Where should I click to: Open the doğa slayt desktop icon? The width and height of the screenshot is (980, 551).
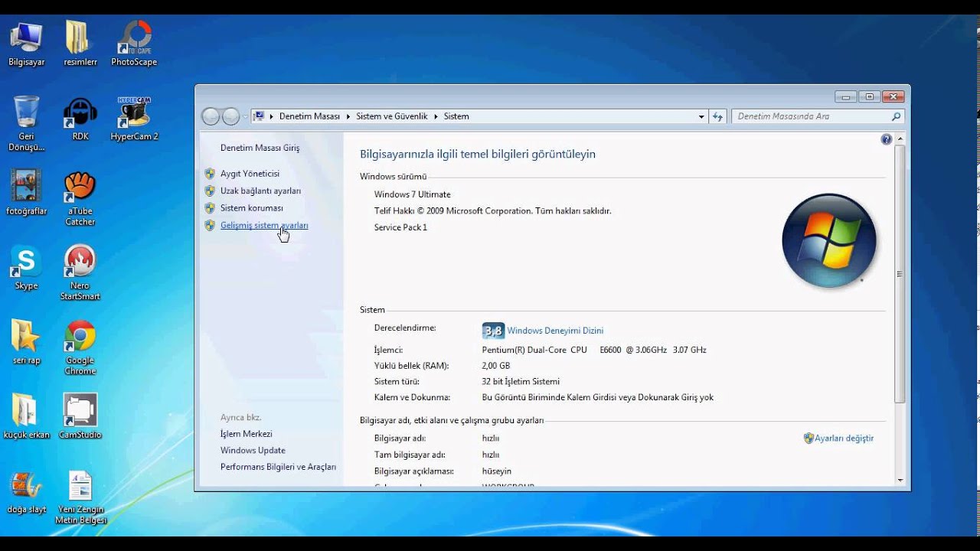click(26, 492)
